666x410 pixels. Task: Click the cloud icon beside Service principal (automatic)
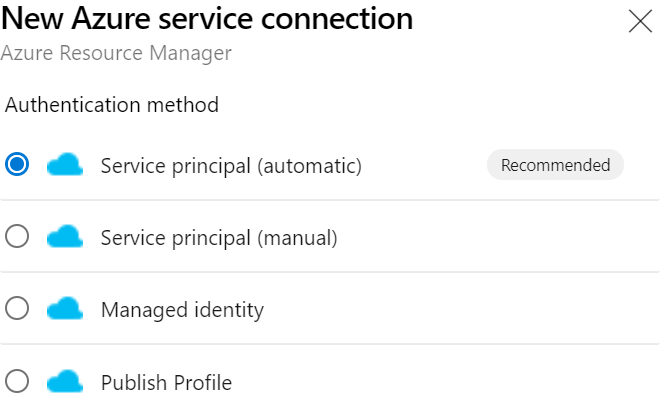[x=65, y=165]
